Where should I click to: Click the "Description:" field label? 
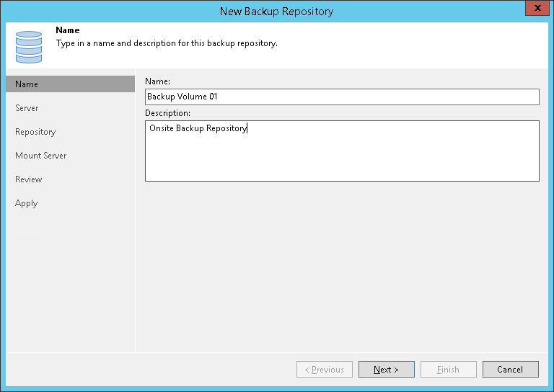click(167, 113)
